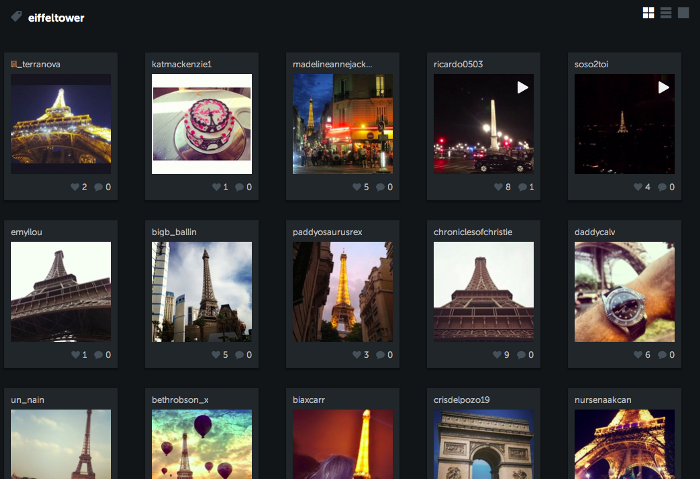
Task: Open bethrobson_x's hot air balloons photo
Action: tap(202, 444)
